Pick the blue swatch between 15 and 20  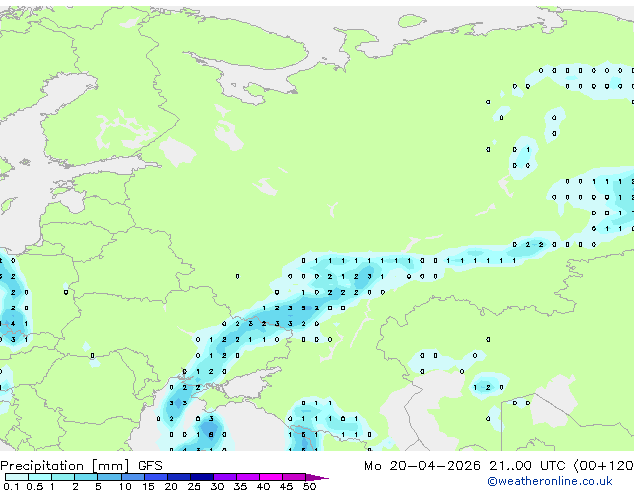pos(155,477)
